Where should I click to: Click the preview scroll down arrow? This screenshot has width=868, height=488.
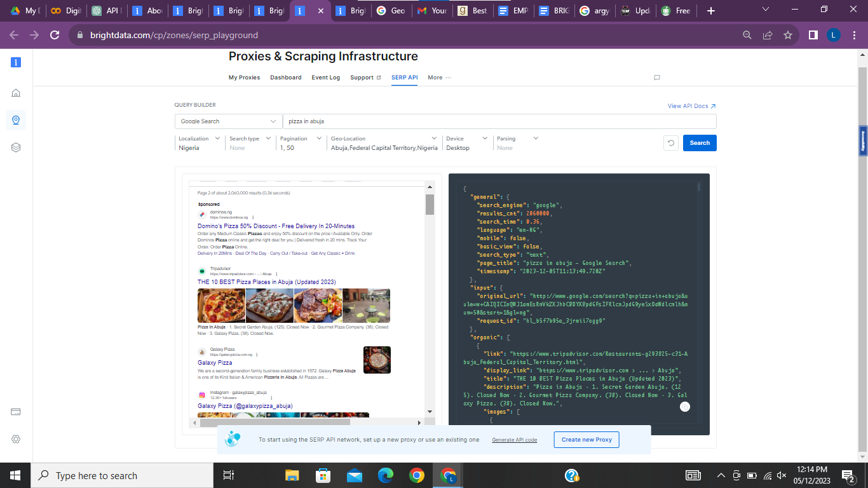(430, 412)
